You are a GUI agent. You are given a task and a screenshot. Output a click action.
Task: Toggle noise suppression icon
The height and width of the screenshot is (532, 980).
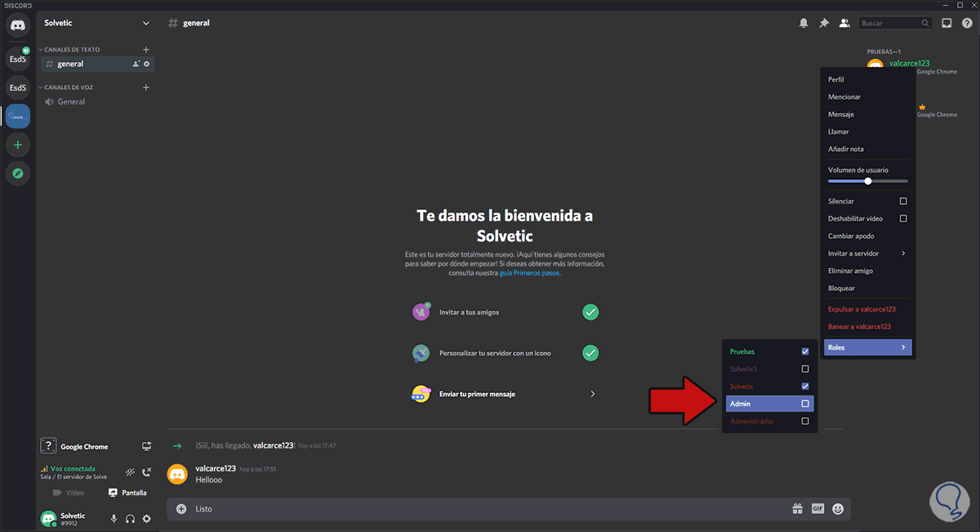(130, 472)
